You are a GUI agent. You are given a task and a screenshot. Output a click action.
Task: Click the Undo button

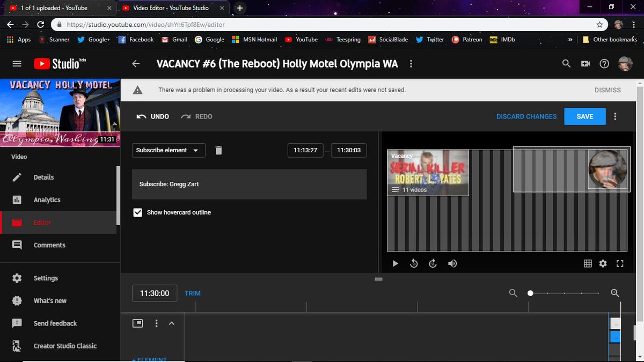[153, 116]
